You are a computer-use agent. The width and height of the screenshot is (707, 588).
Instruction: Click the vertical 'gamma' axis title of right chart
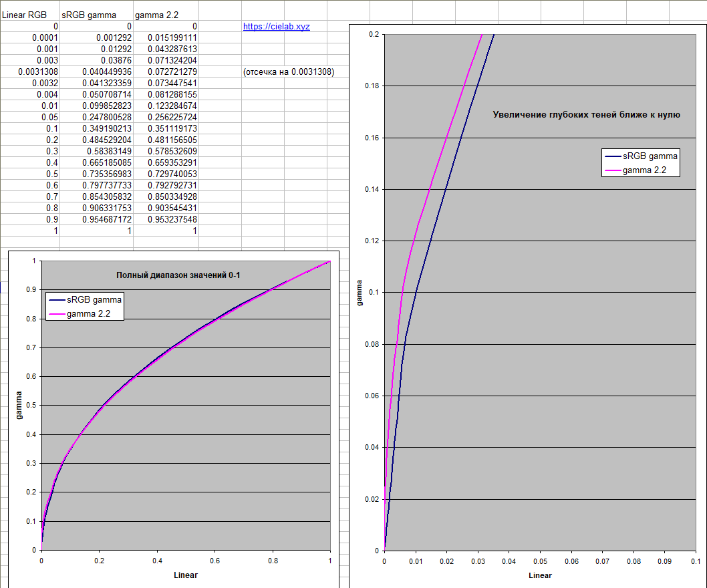[360, 293]
